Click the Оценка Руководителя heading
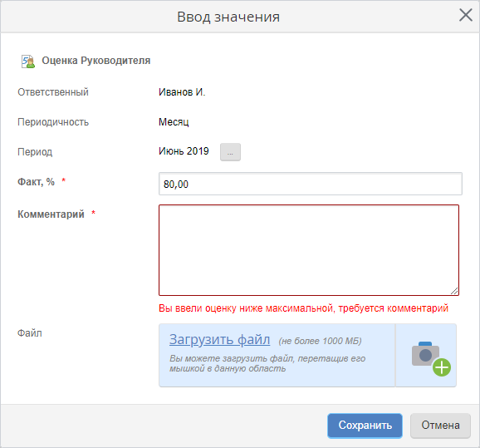 pyautogui.click(x=96, y=61)
